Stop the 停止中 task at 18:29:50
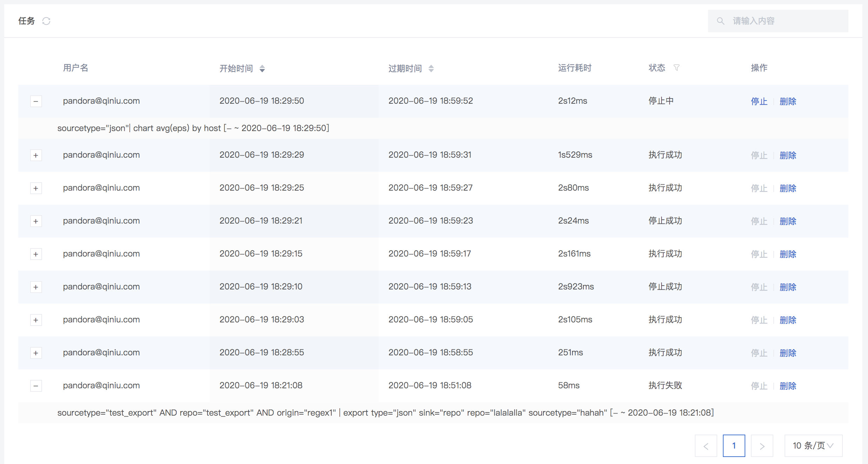This screenshot has width=868, height=464. coord(759,101)
